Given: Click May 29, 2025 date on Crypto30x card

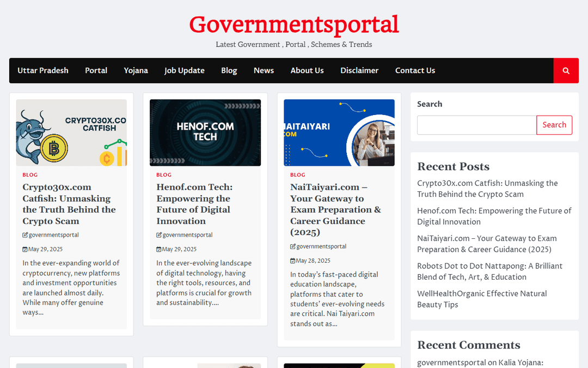Looking at the screenshot, I should point(45,249).
